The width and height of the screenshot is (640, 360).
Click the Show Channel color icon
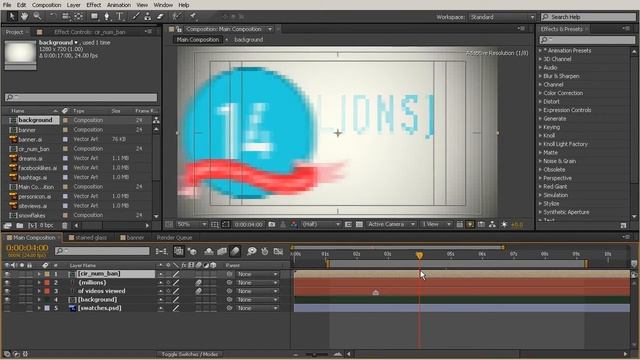pos(294,224)
